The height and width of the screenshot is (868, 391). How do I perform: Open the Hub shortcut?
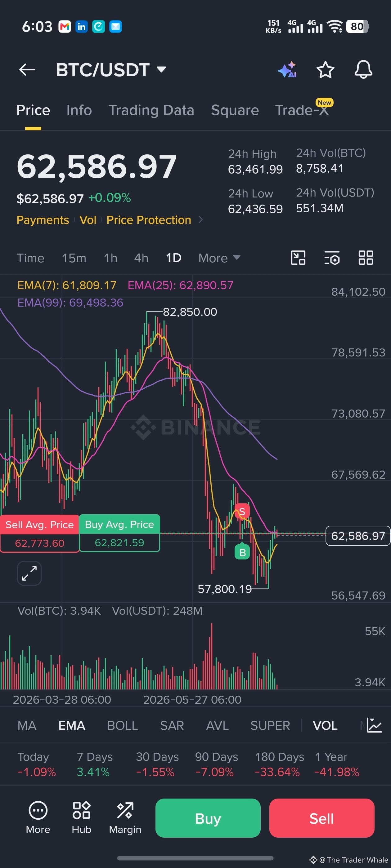pos(81,818)
